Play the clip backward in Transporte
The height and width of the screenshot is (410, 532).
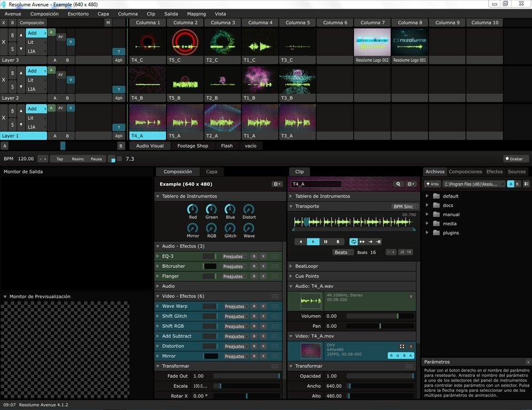coord(300,242)
